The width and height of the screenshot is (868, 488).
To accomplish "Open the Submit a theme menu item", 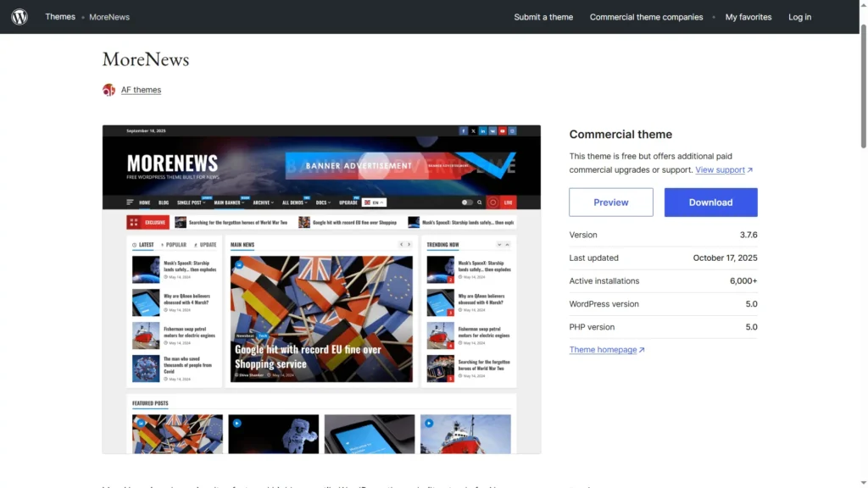I will click(543, 17).
